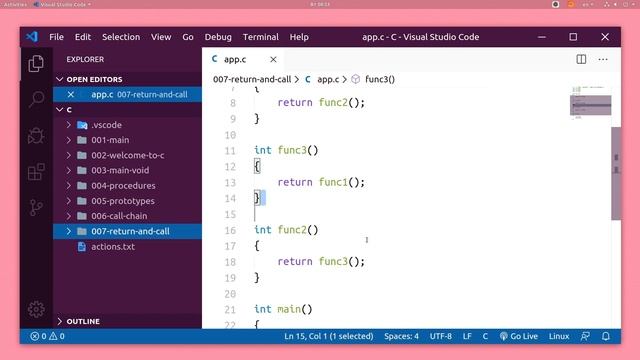Open the Extensions view in activity bar
The width and height of the screenshot is (640, 360).
(36, 171)
